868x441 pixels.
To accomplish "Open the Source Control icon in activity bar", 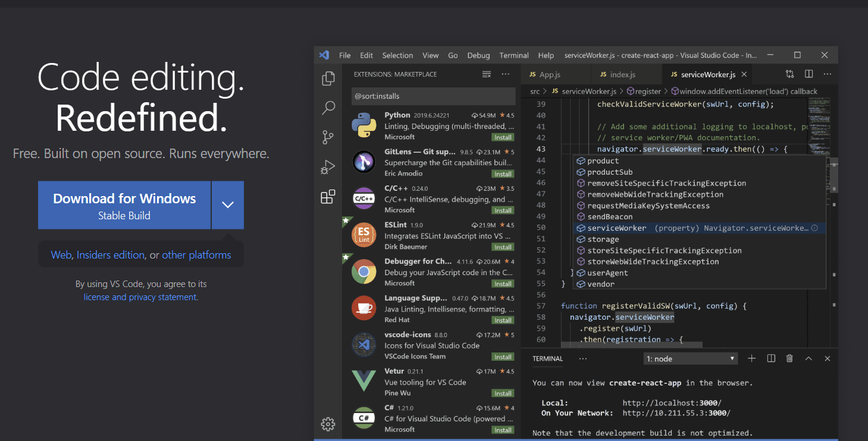I will (x=328, y=137).
